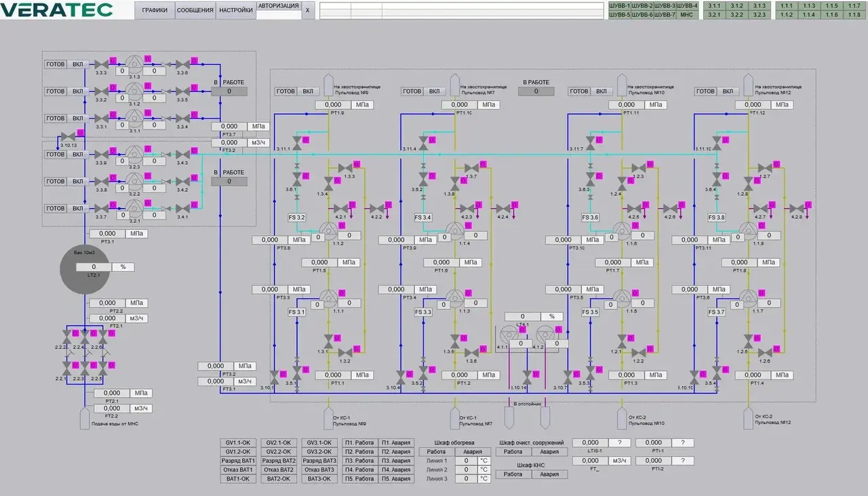Click ГОТОВ indicator for Пульповод №10
The width and height of the screenshot is (868, 496).
[579, 91]
